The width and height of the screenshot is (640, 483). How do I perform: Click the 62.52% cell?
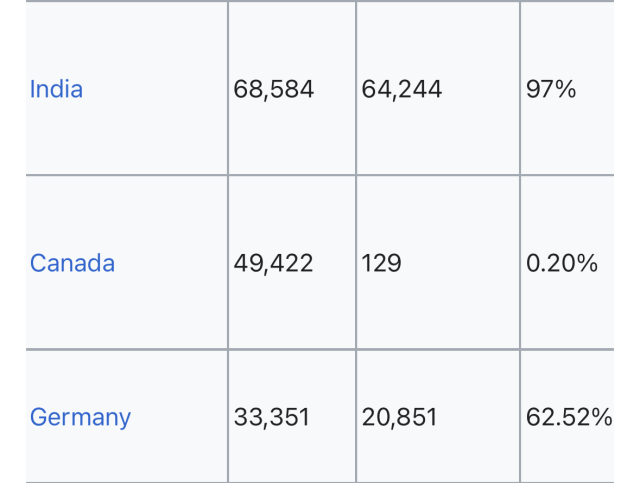568,417
